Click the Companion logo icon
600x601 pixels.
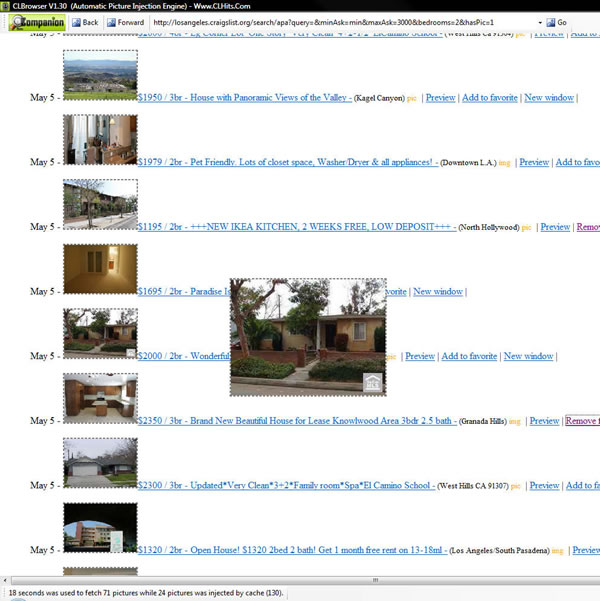pyautogui.click(x=37, y=22)
